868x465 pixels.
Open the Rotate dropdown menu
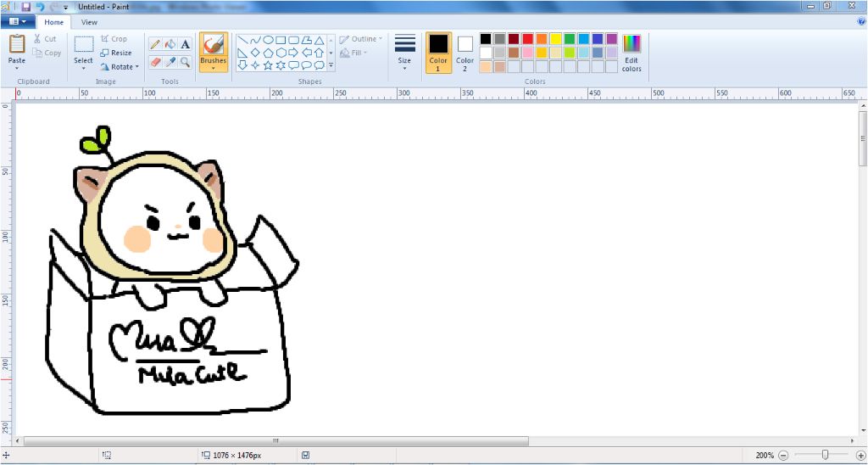click(x=120, y=66)
